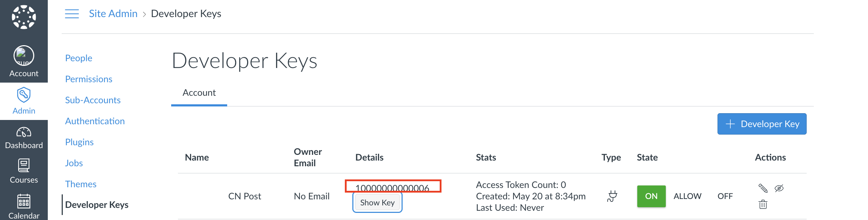
Task: Switch to the Account tab
Action: coord(199,93)
